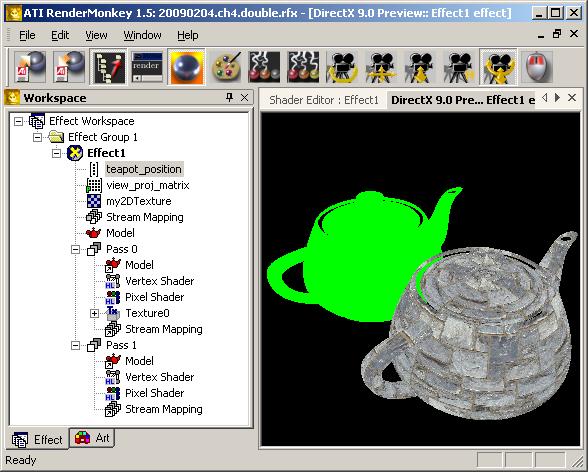
Task: Select the my2DTexture item
Action: click(139, 201)
